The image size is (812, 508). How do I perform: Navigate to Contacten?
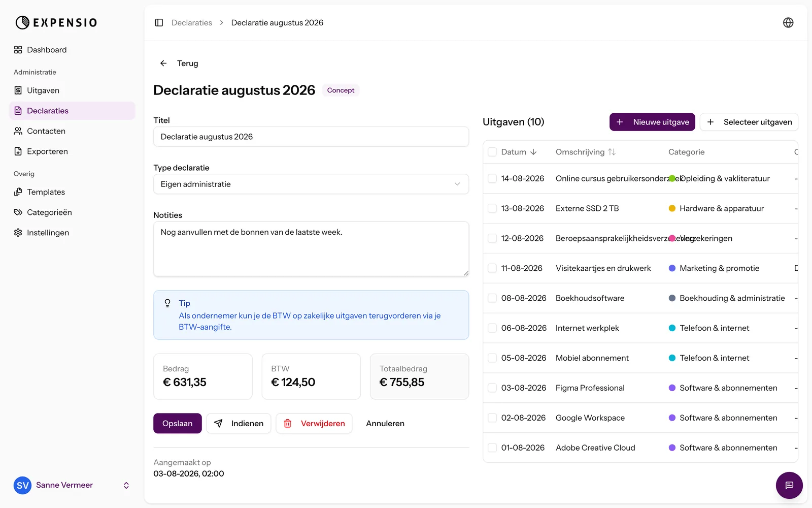(72, 131)
